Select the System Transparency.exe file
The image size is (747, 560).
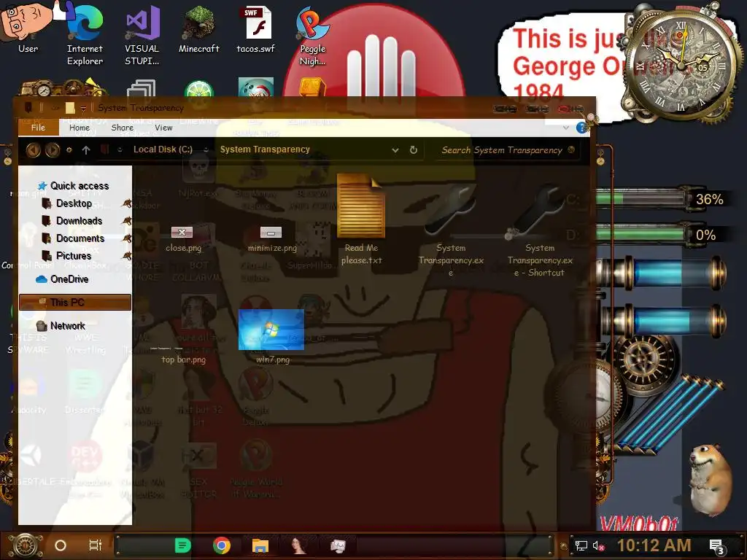pos(451,231)
